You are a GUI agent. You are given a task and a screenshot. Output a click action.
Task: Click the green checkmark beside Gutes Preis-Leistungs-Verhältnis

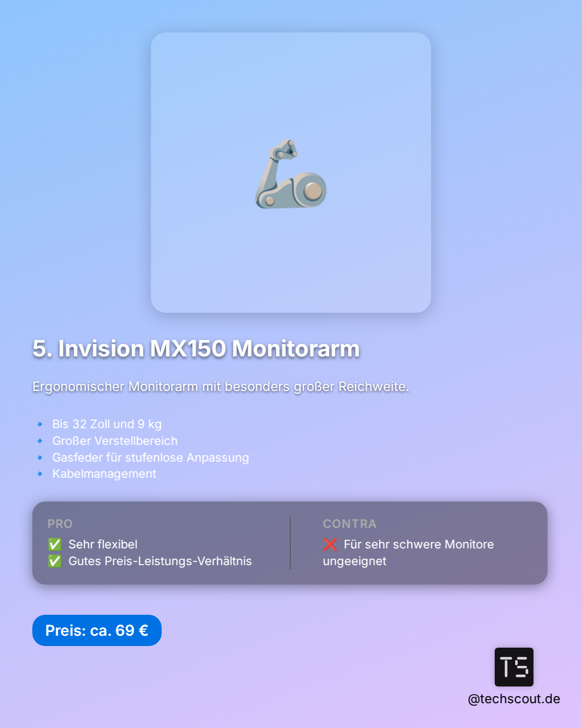point(55,561)
